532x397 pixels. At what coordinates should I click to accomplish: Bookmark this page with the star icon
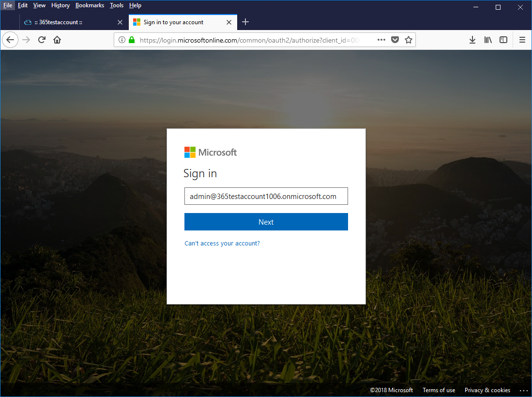pos(409,40)
